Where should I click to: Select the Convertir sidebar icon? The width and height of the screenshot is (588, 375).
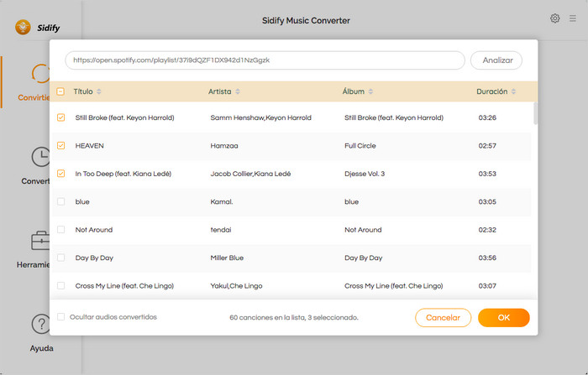coord(40,74)
